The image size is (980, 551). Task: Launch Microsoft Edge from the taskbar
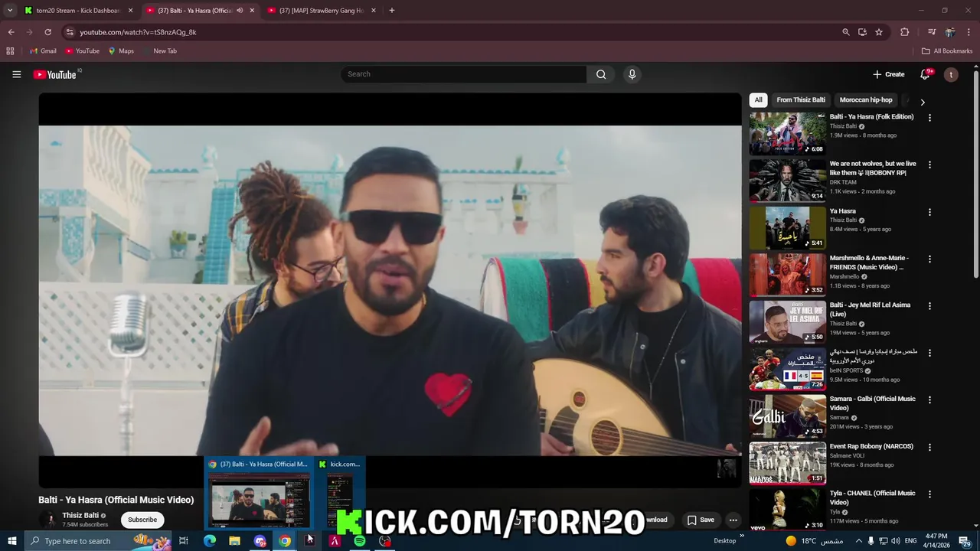click(210, 541)
